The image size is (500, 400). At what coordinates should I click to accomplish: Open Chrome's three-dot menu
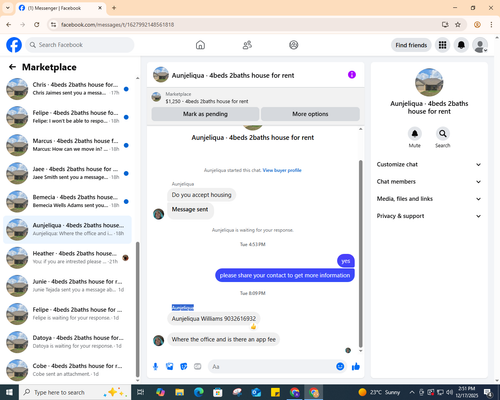(491, 25)
